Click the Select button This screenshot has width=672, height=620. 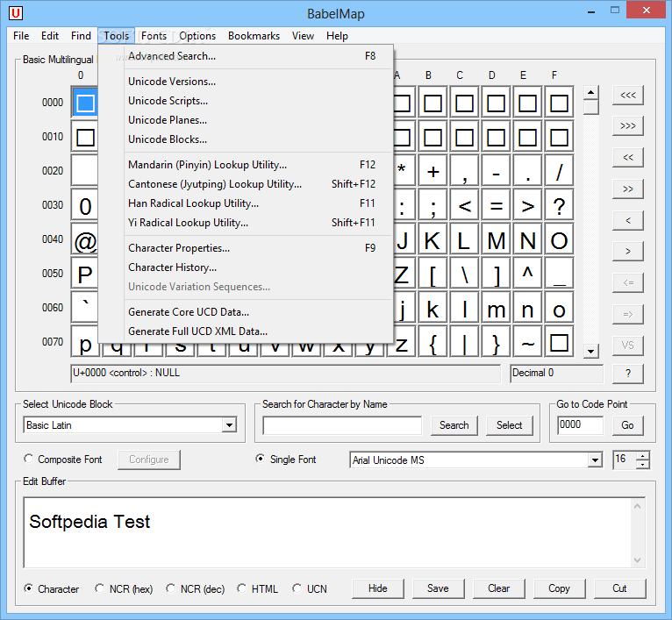(x=510, y=425)
